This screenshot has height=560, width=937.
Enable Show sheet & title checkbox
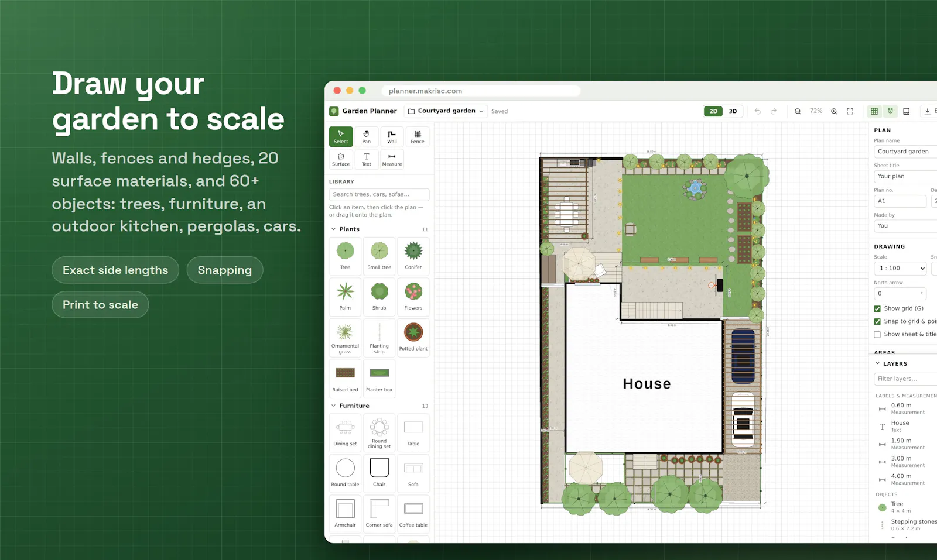(x=877, y=335)
